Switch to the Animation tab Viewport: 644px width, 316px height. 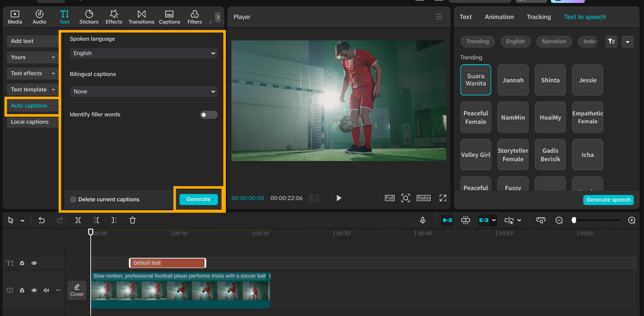tap(499, 17)
